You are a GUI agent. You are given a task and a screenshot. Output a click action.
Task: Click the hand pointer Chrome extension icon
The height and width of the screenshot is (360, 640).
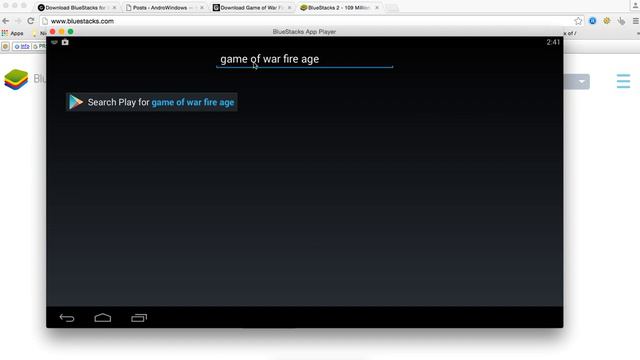[x=621, y=21]
